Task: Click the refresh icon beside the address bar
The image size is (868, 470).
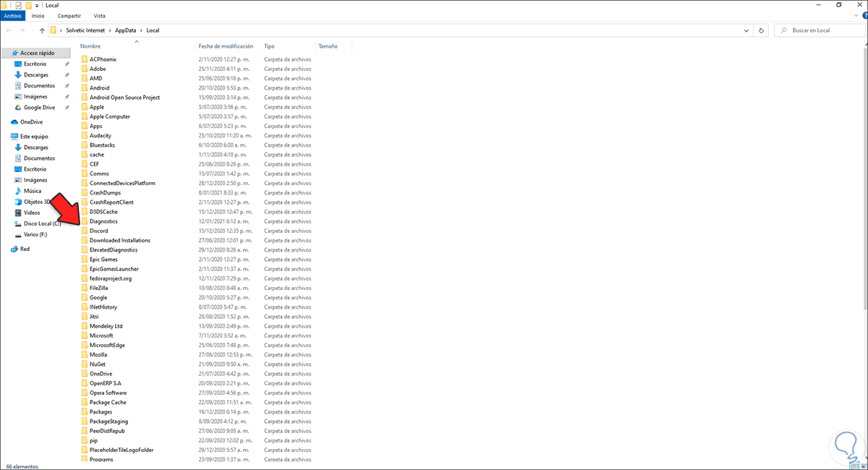Action: pos(760,30)
